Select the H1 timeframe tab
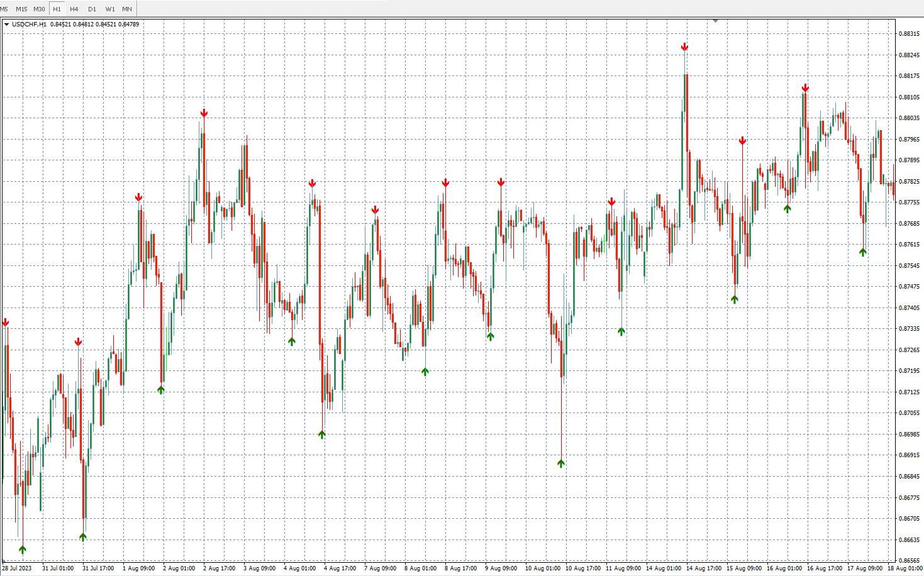Screen dimensions: 924x576 pos(57,9)
